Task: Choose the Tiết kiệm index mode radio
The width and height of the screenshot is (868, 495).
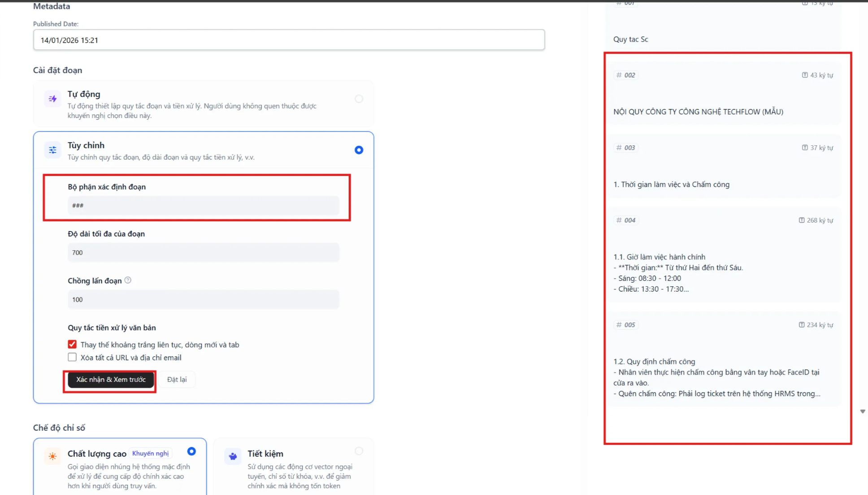Action: (359, 451)
